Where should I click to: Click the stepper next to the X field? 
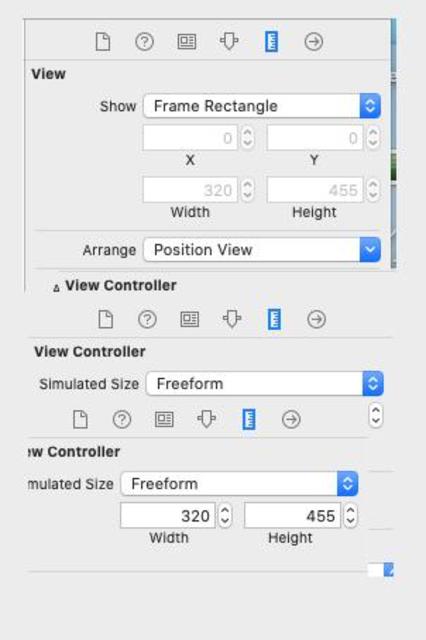(x=248, y=138)
